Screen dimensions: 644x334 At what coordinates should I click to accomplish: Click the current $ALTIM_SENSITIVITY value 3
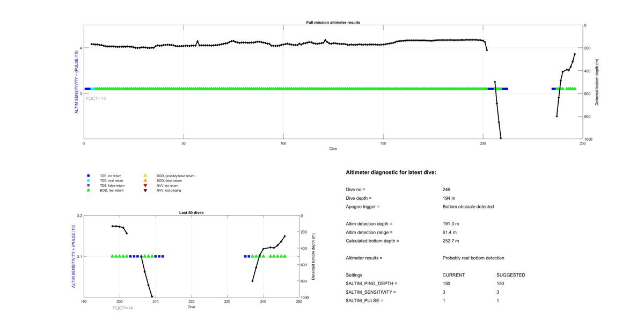(x=444, y=292)
